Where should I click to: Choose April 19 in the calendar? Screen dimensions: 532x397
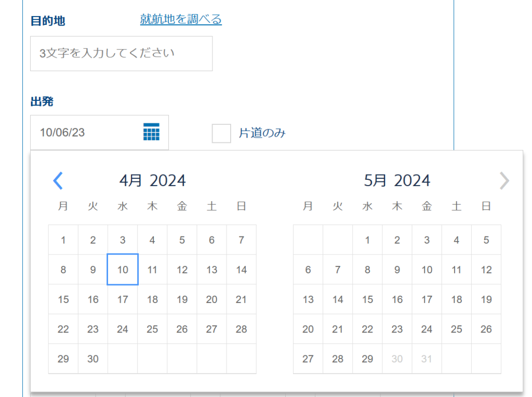click(x=182, y=299)
